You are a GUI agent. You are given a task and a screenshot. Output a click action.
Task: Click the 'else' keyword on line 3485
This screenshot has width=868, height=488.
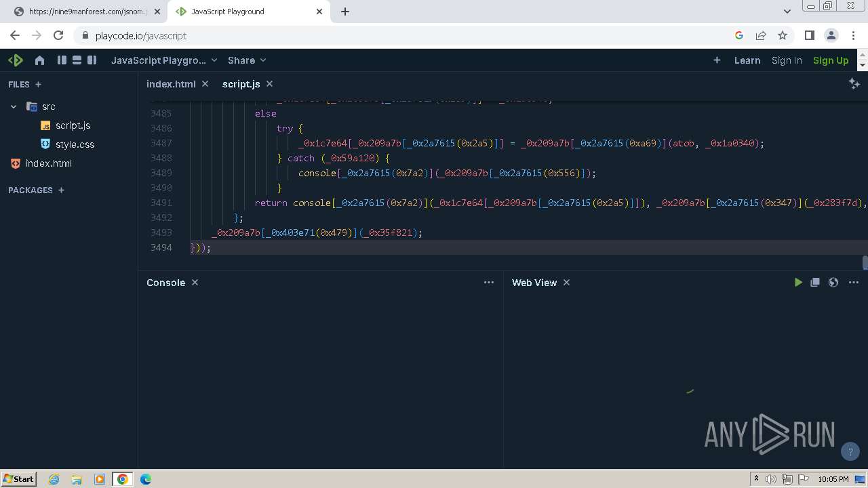click(x=266, y=113)
